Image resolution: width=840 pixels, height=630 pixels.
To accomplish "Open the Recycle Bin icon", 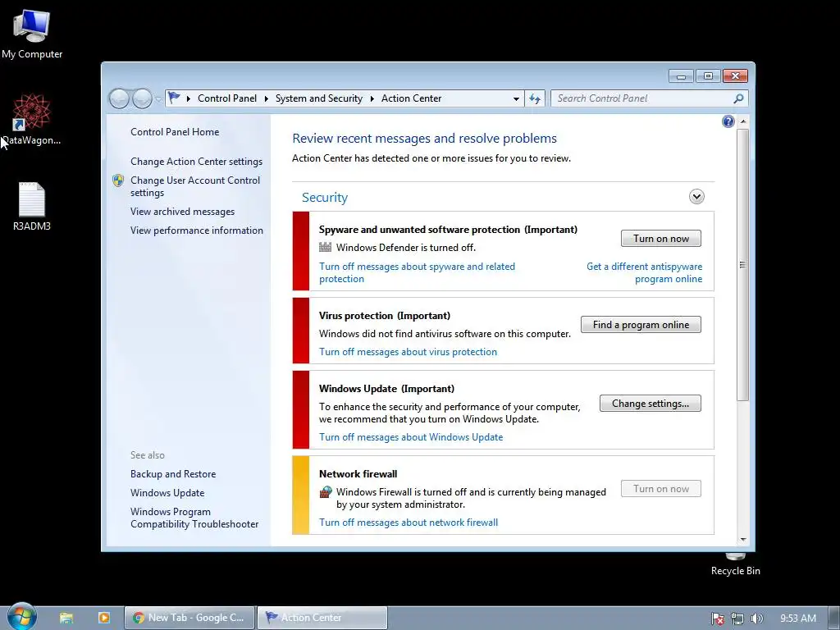I will pos(735,564).
